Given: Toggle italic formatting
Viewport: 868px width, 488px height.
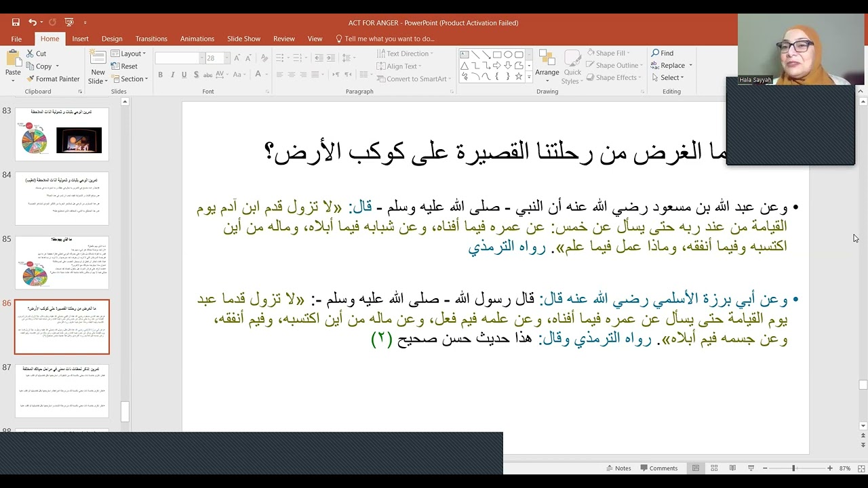Looking at the screenshot, I should [x=172, y=75].
